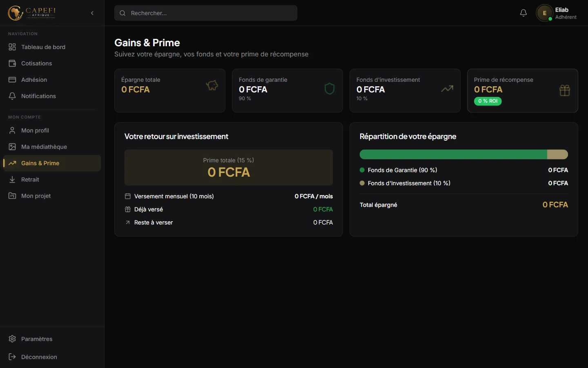
Task: Select Notifications in the sidebar
Action: [x=52, y=96]
